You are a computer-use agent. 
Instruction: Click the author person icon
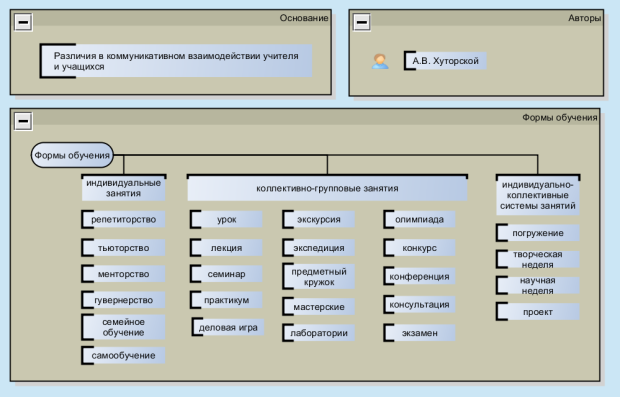[380, 61]
